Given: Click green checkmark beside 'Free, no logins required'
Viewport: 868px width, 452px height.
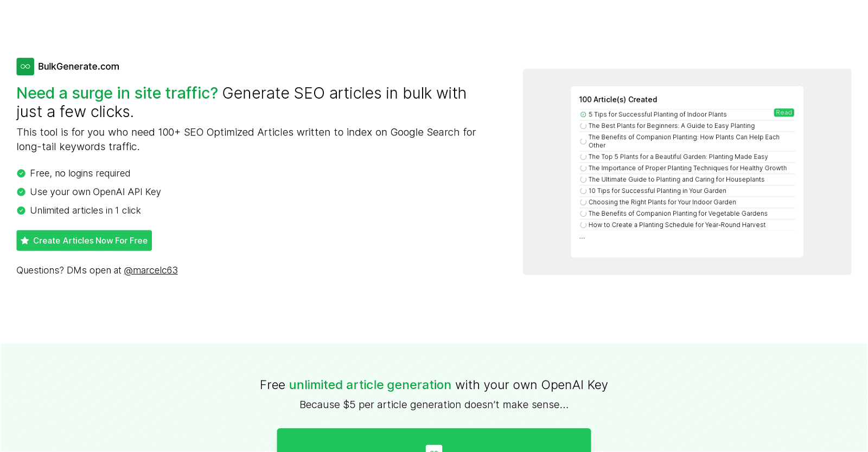Looking at the screenshot, I should 21,173.
